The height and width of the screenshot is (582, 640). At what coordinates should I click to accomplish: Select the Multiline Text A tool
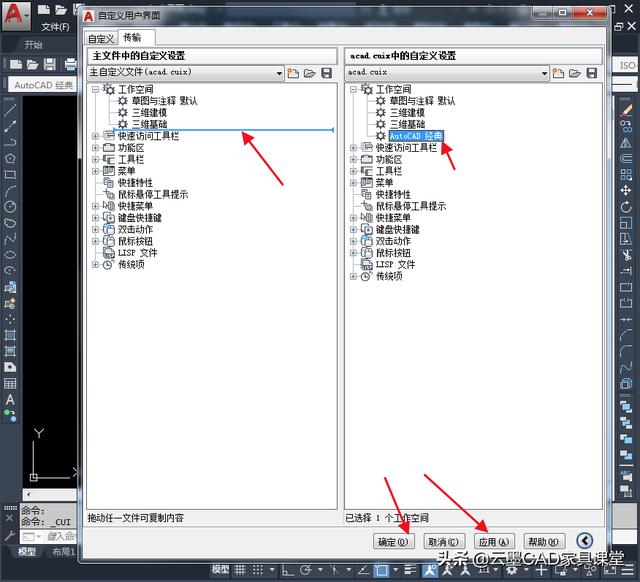(10, 400)
